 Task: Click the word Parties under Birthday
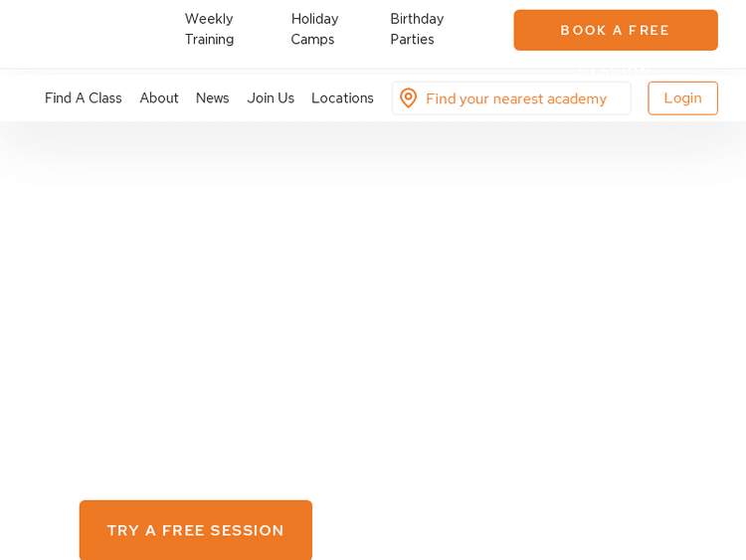(412, 40)
